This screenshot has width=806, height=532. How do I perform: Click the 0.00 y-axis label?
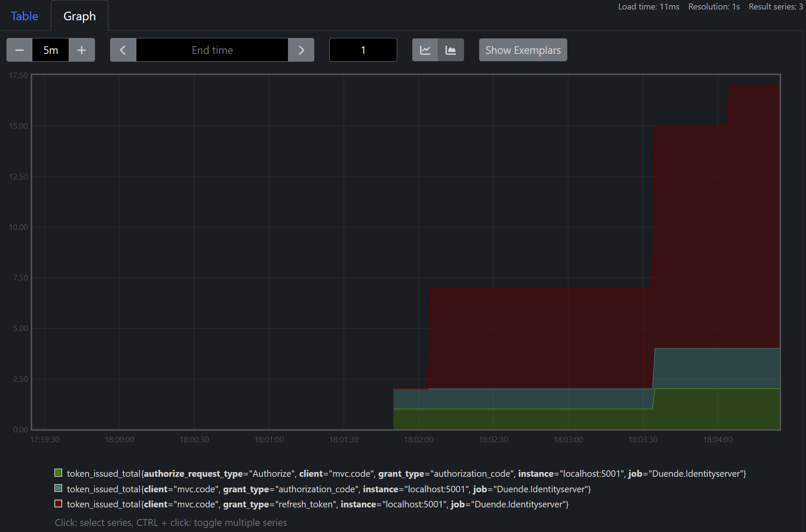click(x=20, y=430)
